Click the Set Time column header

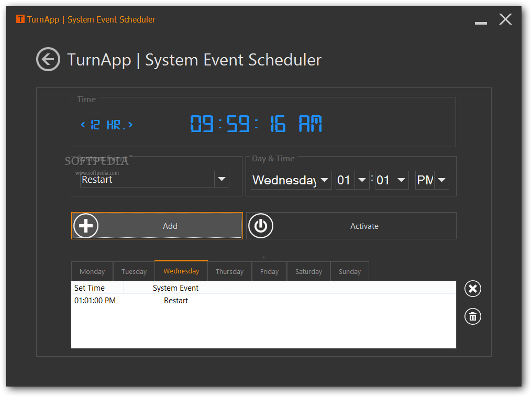click(97, 288)
